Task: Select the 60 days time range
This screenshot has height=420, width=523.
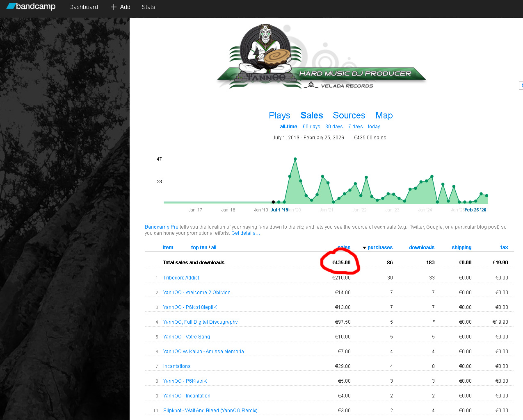Action: pos(311,127)
